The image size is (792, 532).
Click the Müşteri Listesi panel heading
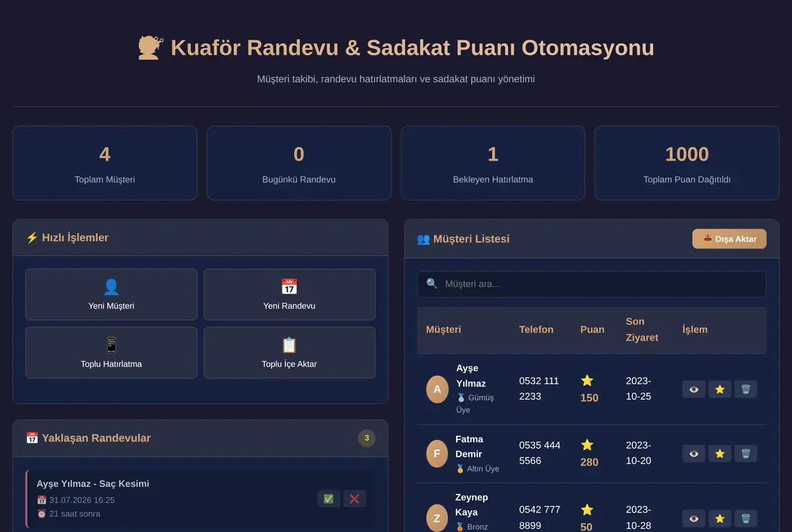463,239
